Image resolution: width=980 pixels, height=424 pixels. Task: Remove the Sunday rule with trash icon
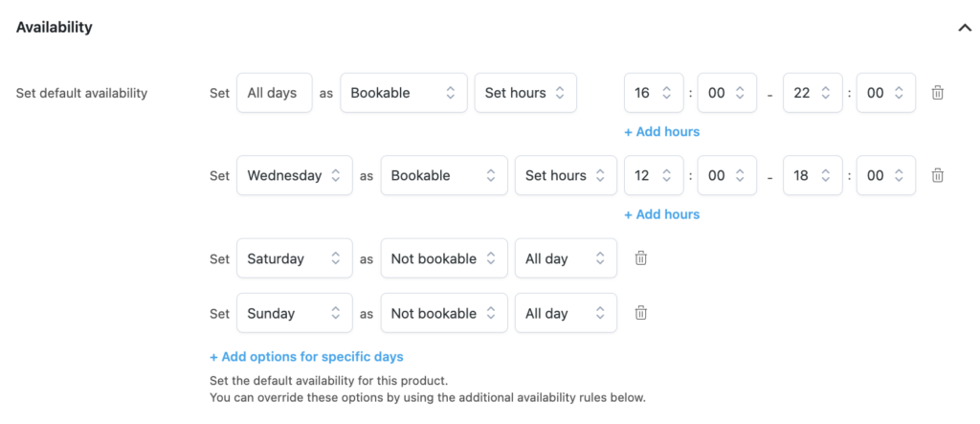tap(640, 313)
